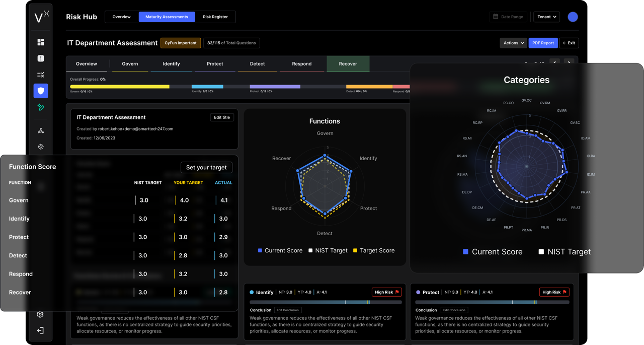Click the PDF Report button
This screenshot has width=644, height=345.
click(x=543, y=43)
